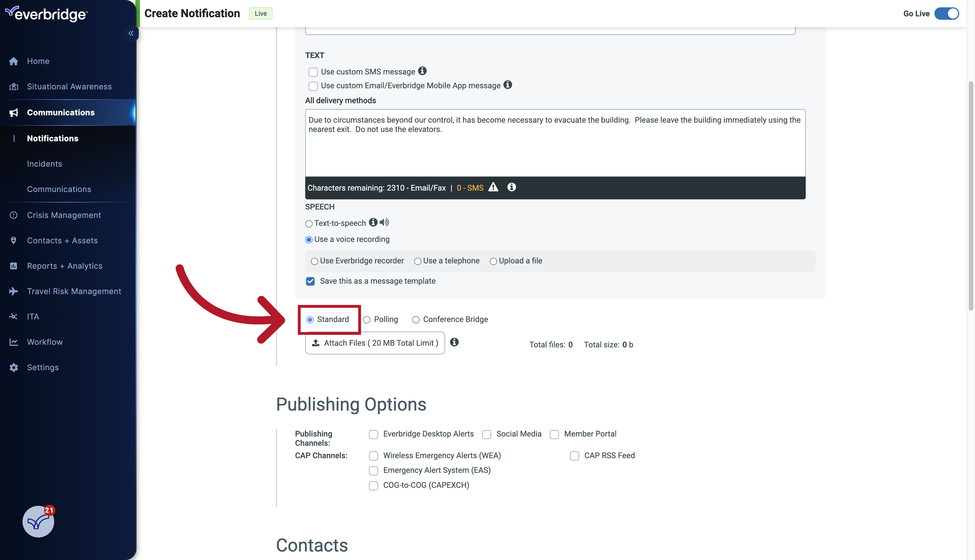975x560 pixels.
Task: Toggle the Go Live switch off
Action: point(947,14)
